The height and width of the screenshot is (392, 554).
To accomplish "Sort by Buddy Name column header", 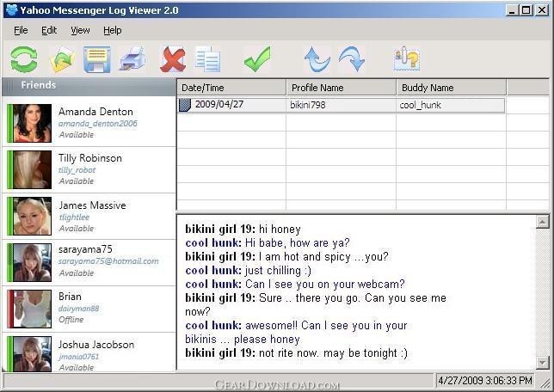I will 452,88.
